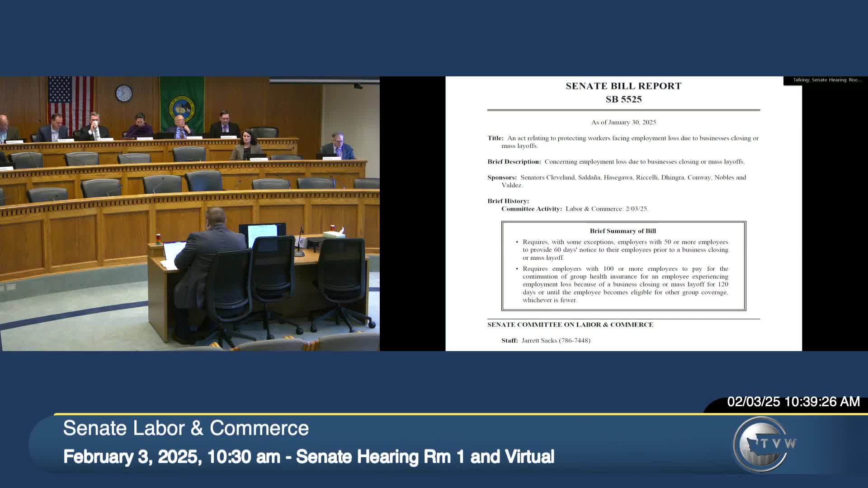Click the 'SENATE BILL REPORT' heading
This screenshot has width=868, height=488.
click(623, 86)
